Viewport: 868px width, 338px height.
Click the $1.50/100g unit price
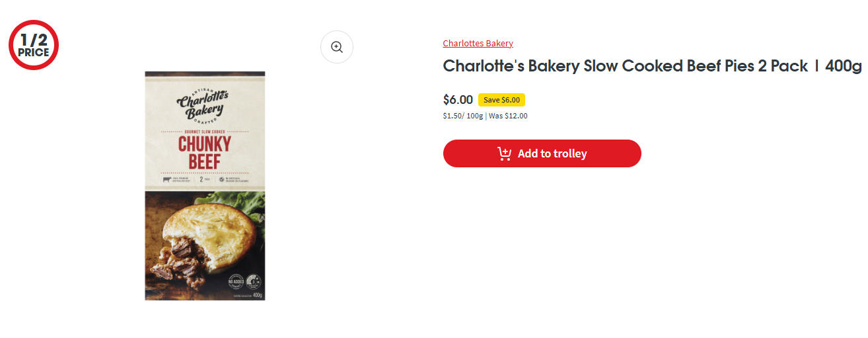click(463, 116)
